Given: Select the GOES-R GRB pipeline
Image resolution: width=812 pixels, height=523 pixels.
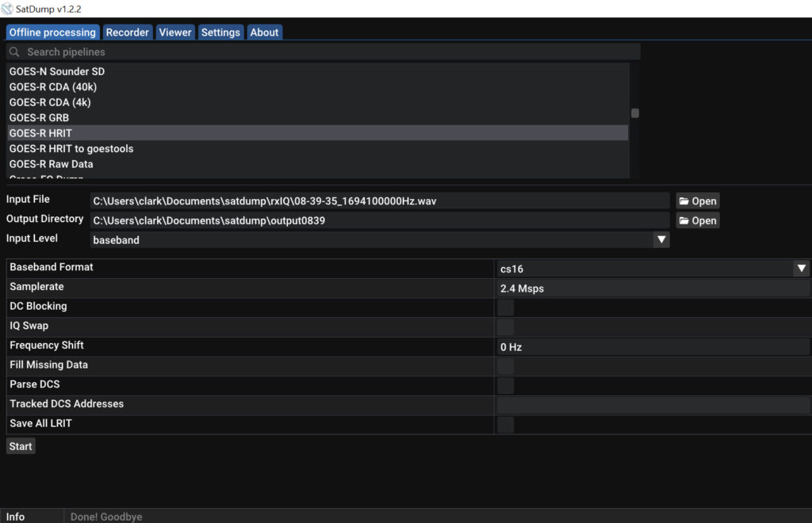Looking at the screenshot, I should tap(39, 117).
